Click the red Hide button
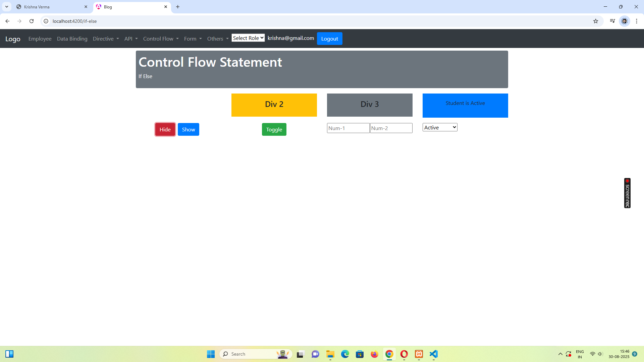 pos(165,129)
